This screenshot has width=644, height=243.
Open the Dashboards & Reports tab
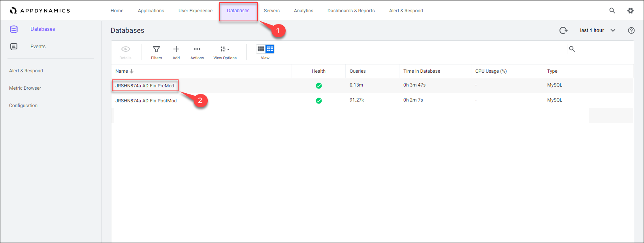coord(351,11)
